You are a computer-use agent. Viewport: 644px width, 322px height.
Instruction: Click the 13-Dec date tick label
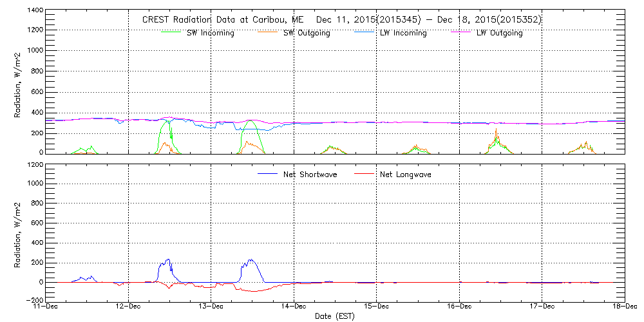211,307
